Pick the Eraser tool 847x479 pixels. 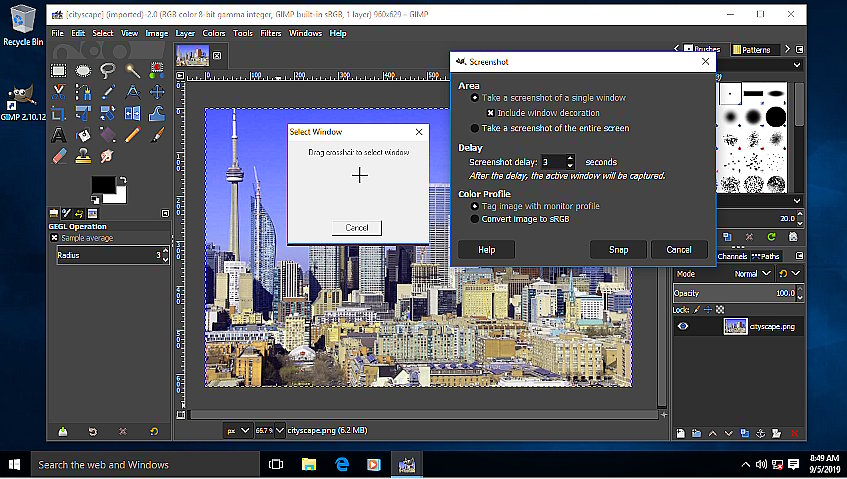[59, 156]
